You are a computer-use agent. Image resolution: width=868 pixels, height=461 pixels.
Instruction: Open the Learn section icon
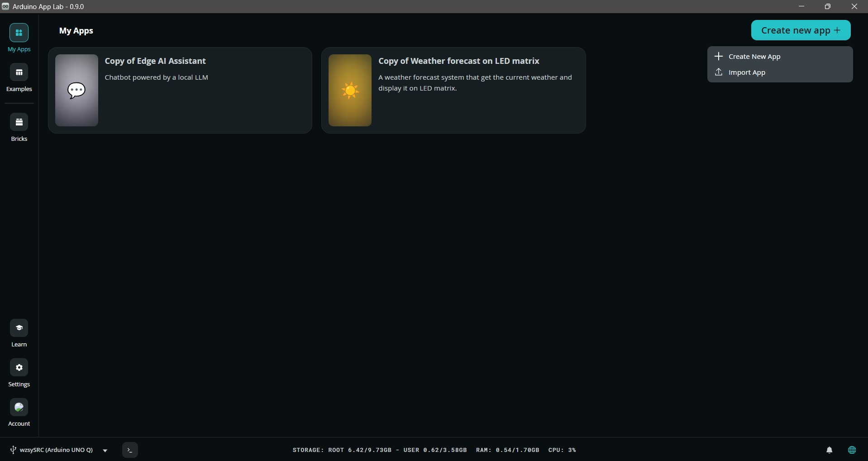[19, 328]
